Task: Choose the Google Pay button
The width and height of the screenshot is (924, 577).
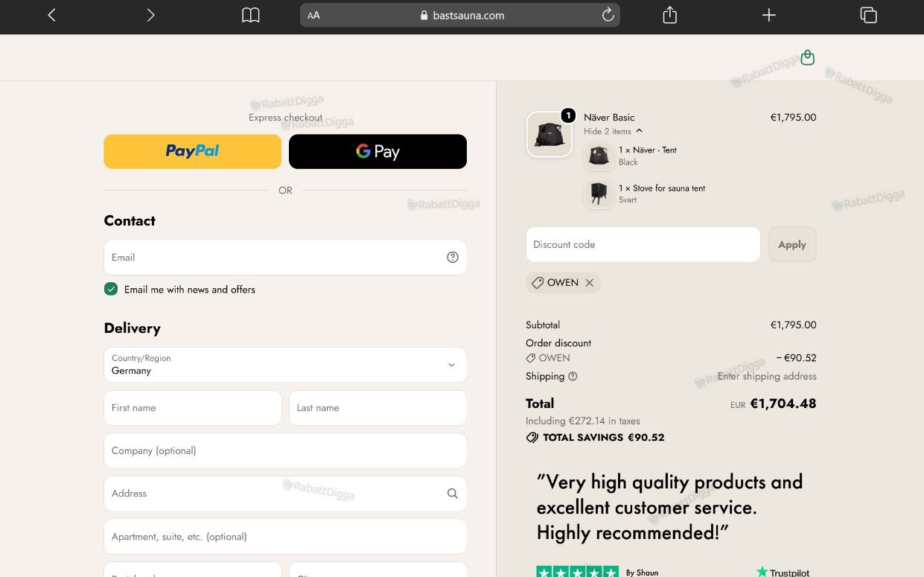Action: pyautogui.click(x=377, y=151)
